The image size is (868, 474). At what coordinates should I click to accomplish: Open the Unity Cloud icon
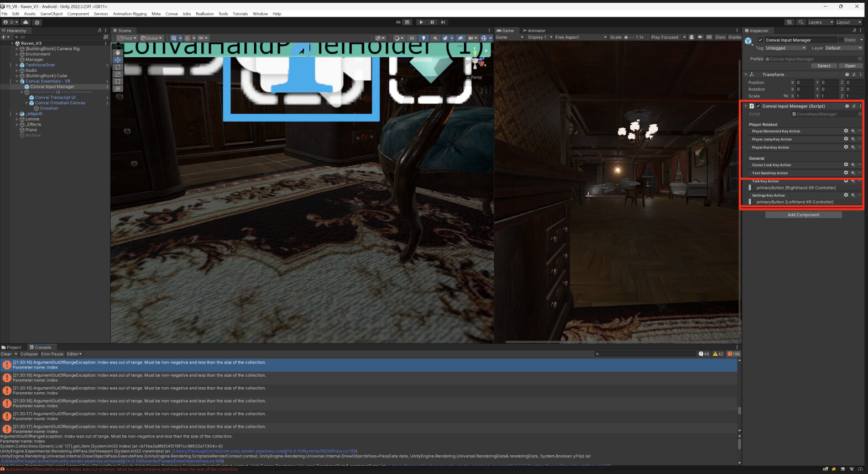coord(25,22)
